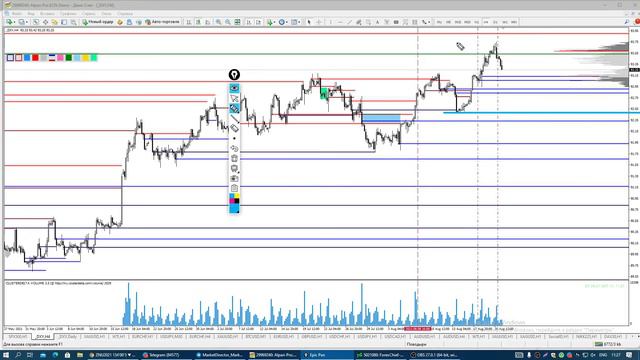Expand the templates dropdown
The height and width of the screenshot is (360, 640).
pos(300,22)
